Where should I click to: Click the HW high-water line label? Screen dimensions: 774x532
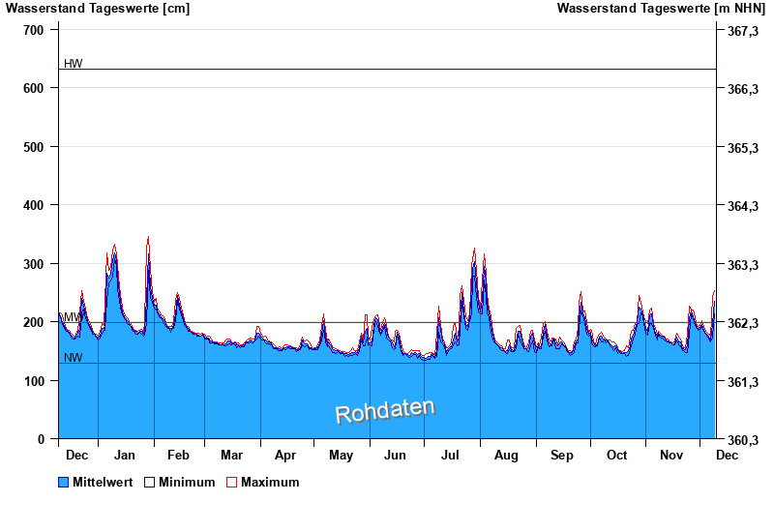tap(74, 64)
